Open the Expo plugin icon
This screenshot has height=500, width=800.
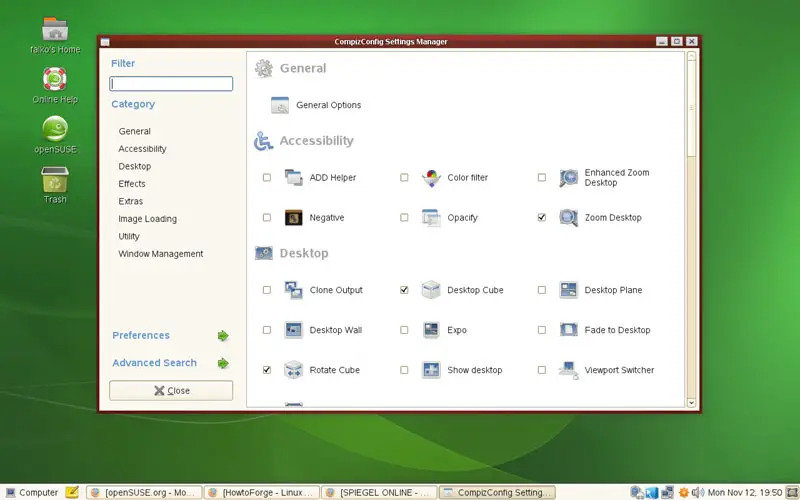(x=431, y=330)
